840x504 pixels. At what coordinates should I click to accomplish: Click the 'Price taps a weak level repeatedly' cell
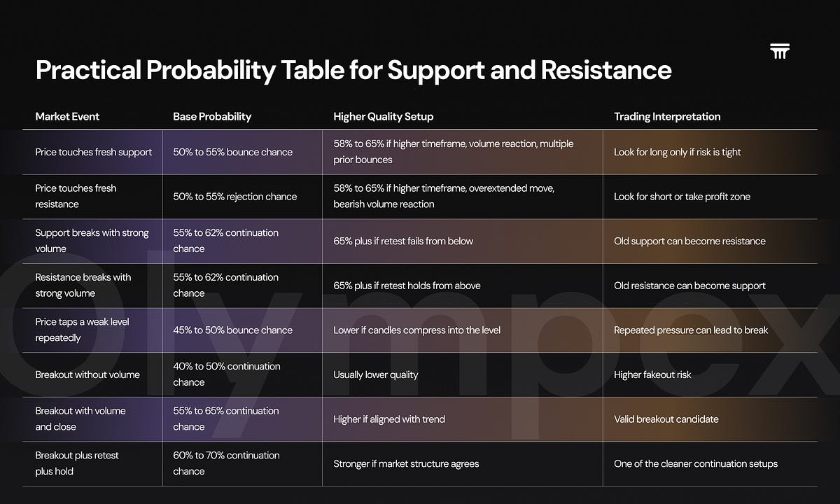[x=83, y=330]
